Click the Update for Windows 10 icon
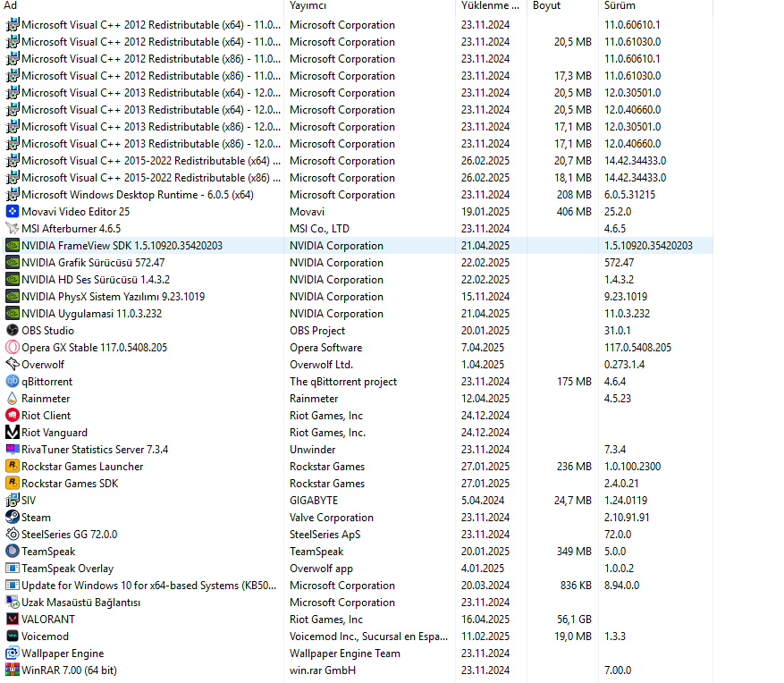 [x=12, y=586]
